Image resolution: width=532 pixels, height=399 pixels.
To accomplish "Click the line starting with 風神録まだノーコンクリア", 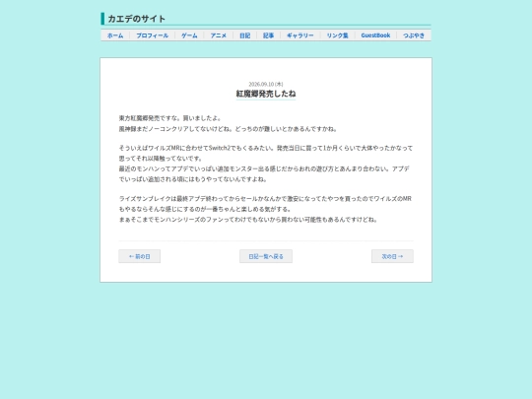I will (229, 129).
